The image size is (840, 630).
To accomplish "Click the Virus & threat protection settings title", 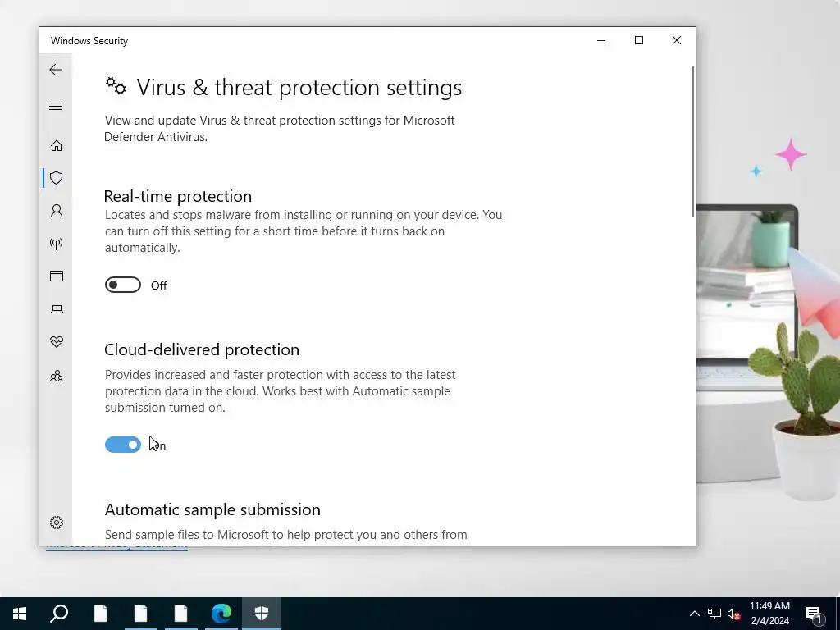I will [x=299, y=87].
